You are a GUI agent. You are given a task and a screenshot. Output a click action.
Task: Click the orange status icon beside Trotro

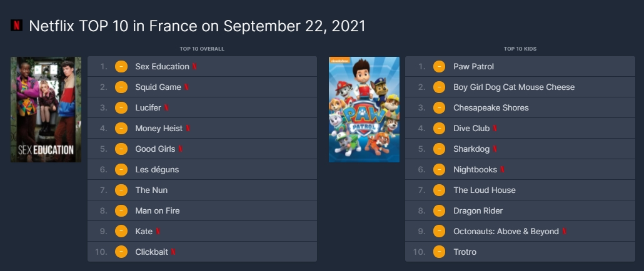[x=439, y=252]
